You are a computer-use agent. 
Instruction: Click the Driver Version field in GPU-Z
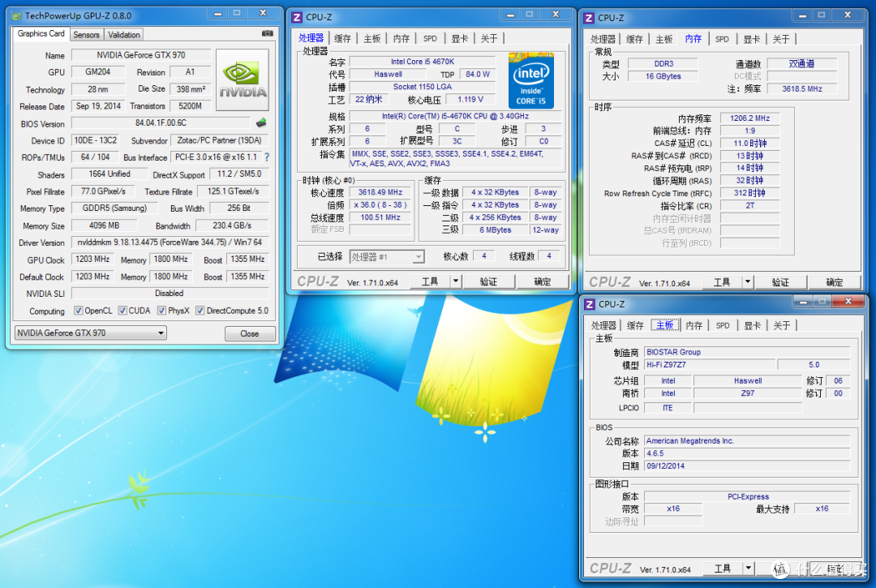[x=170, y=242]
